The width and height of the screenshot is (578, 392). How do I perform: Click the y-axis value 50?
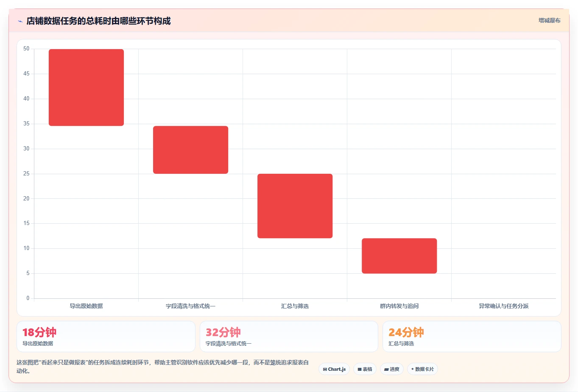(x=26, y=49)
